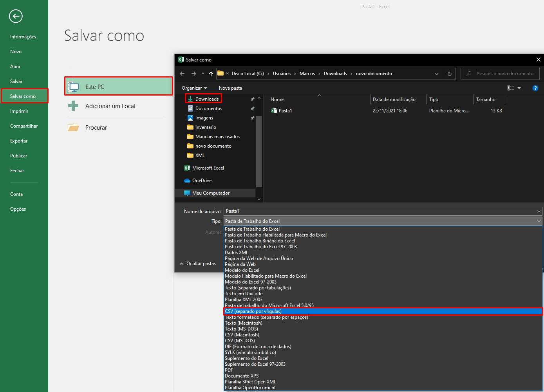This screenshot has height=392, width=544.
Task: Expand the Nome do arquivo dropdown arrow
Action: 539,211
